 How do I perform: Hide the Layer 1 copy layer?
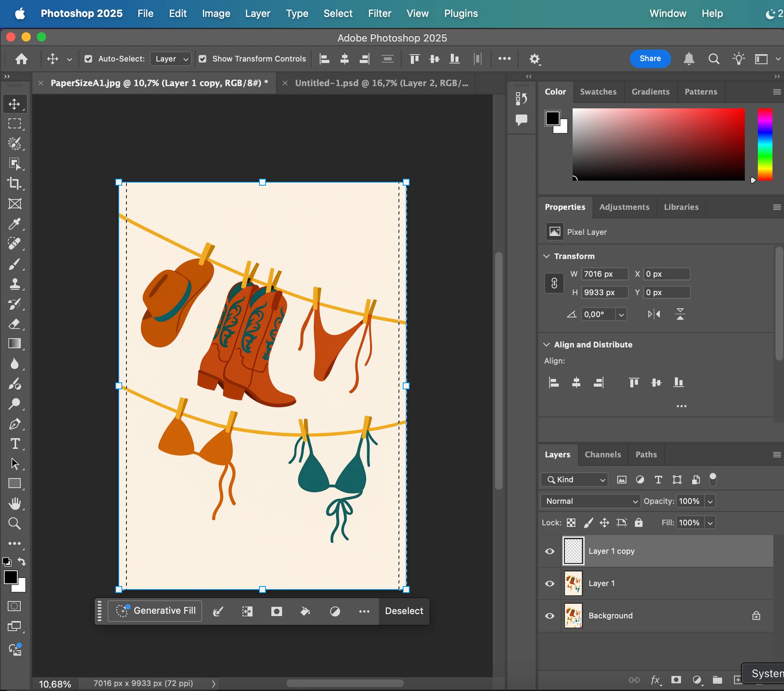click(x=550, y=551)
